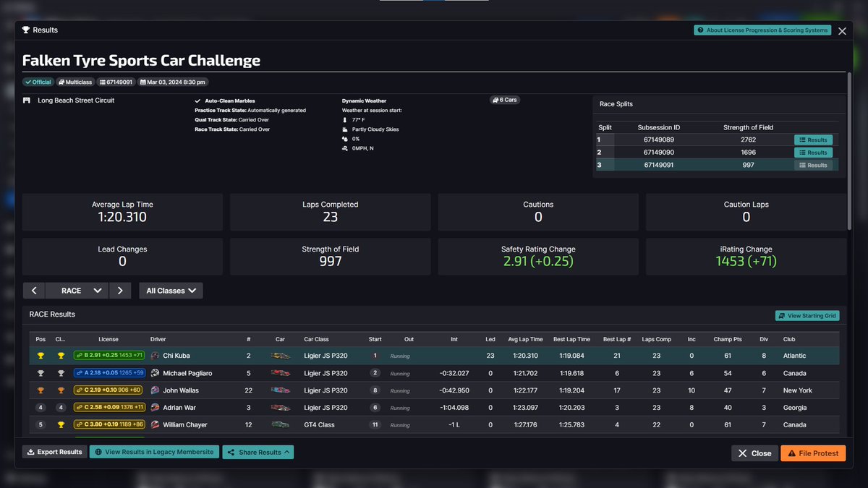Click the wind icon next to 0MPH, N
The height and width of the screenshot is (488, 868).
[345, 148]
